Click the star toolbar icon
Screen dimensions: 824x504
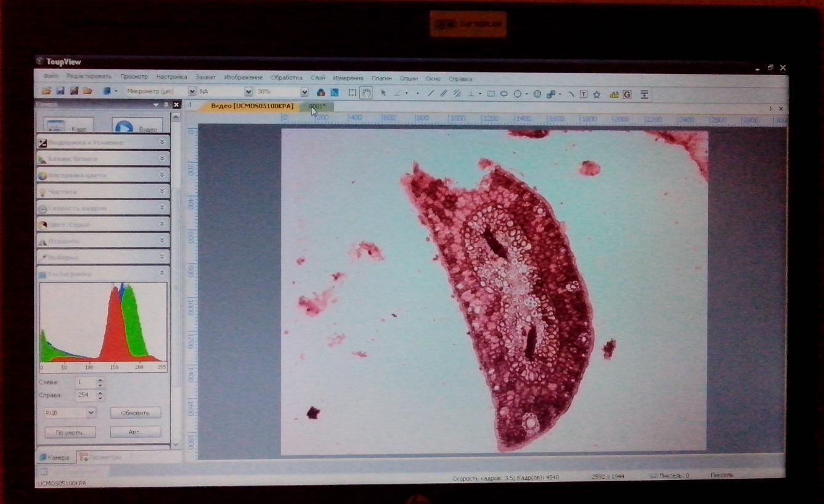coord(597,94)
